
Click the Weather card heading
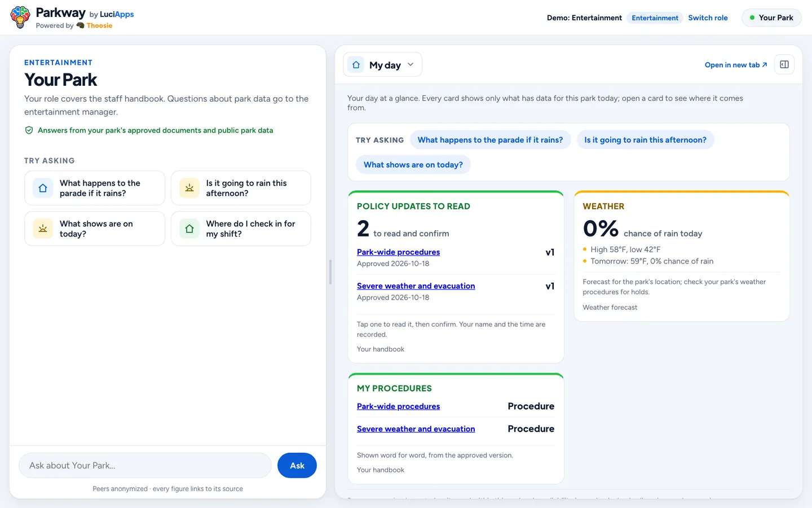[x=603, y=207]
